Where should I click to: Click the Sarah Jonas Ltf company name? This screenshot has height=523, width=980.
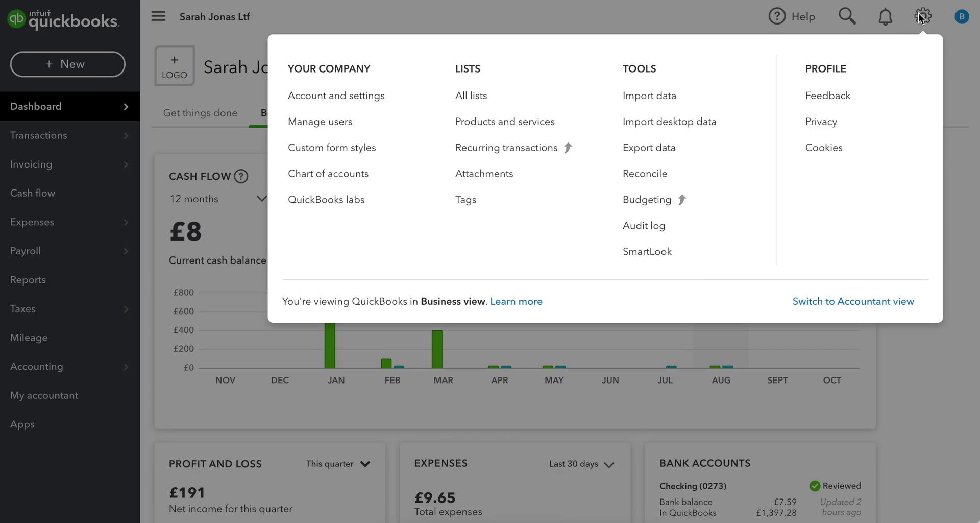pyautogui.click(x=214, y=16)
